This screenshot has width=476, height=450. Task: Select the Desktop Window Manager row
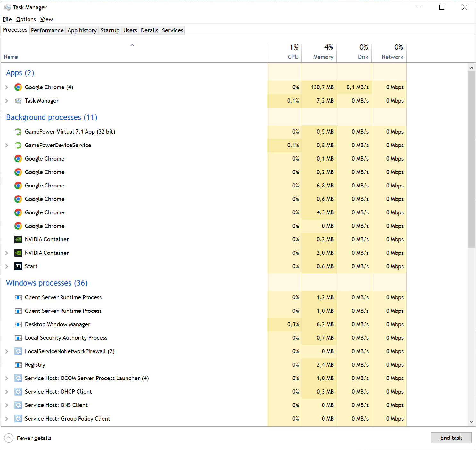click(204, 324)
